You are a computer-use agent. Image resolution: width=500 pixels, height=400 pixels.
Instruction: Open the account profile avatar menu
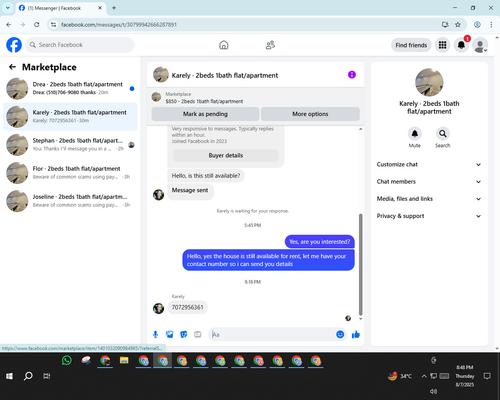480,45
